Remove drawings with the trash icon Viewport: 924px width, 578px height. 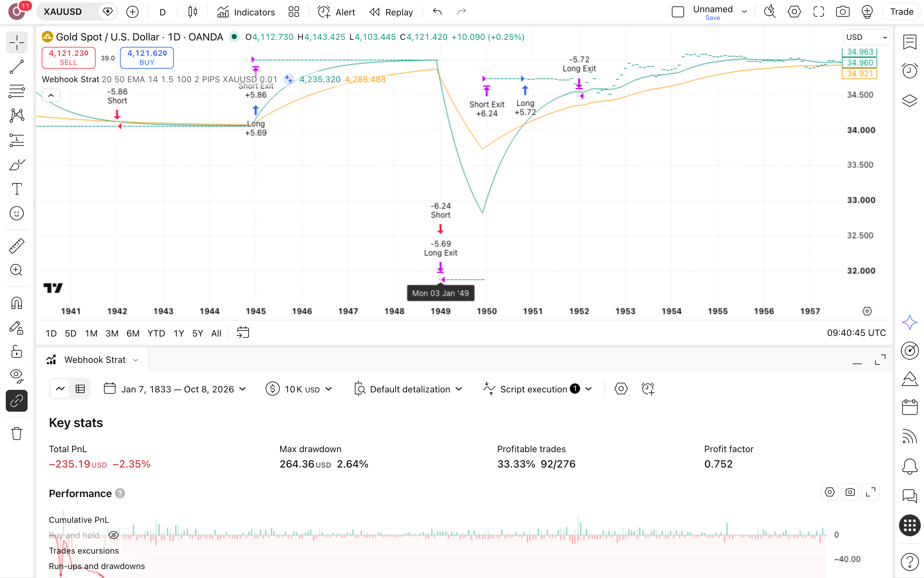tap(16, 433)
